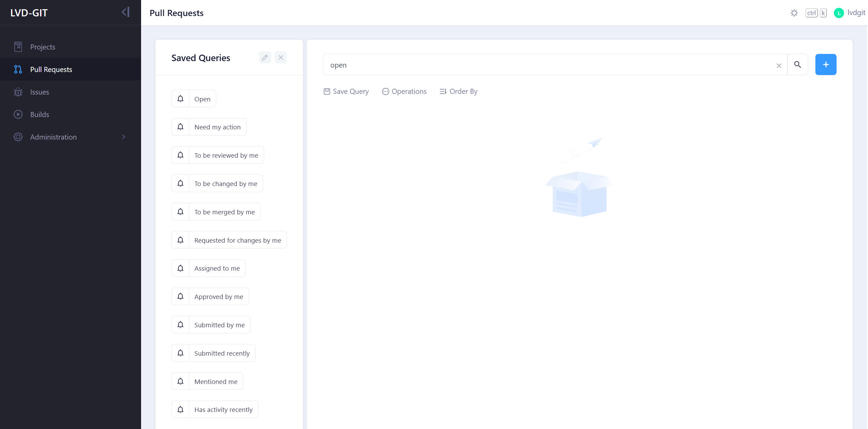Toggle notification bell for Open query
The height and width of the screenshot is (429, 868).
(x=180, y=99)
